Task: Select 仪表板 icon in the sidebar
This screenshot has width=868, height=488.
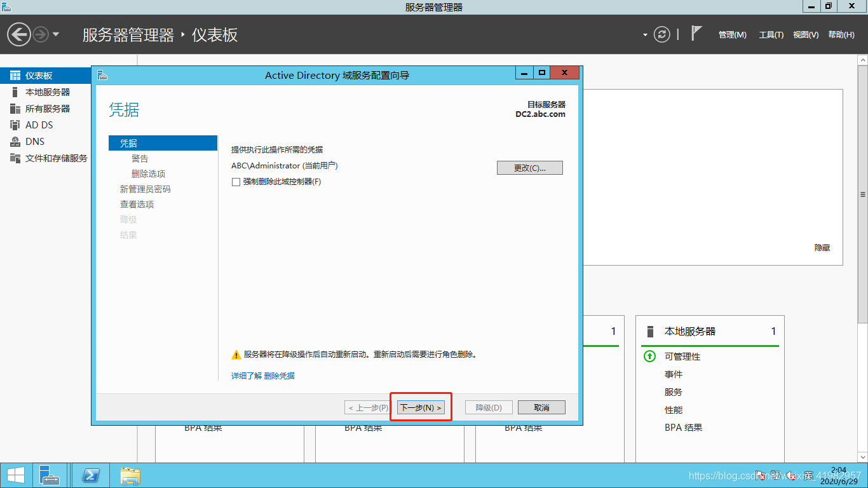Action: 15,76
